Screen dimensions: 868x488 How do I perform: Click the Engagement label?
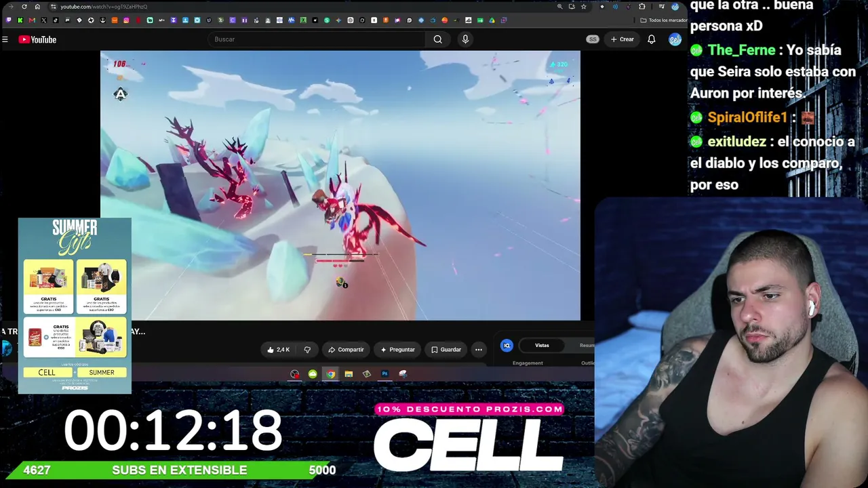[x=528, y=363]
